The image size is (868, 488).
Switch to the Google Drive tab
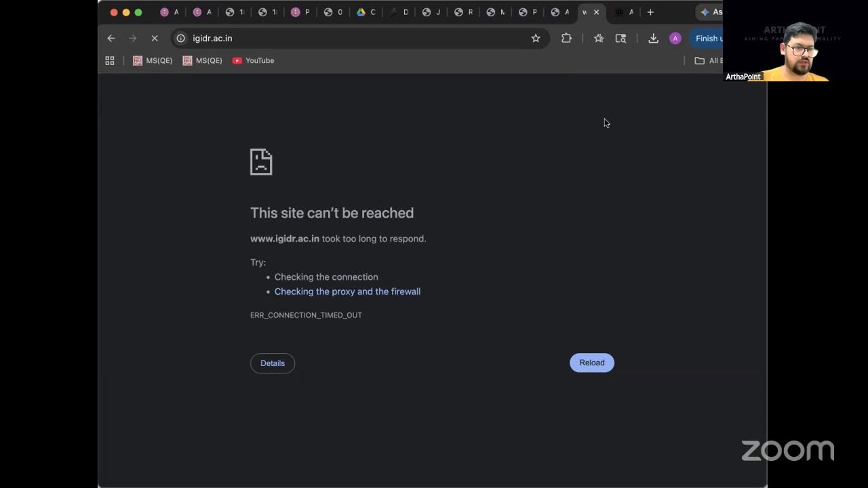[x=366, y=12]
